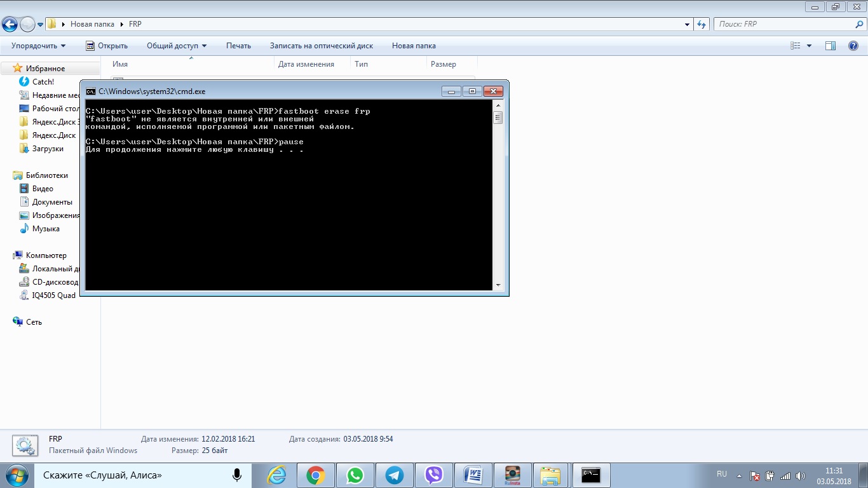Expand the Общий доступ dropdown
The width and height of the screenshot is (868, 488).
177,46
